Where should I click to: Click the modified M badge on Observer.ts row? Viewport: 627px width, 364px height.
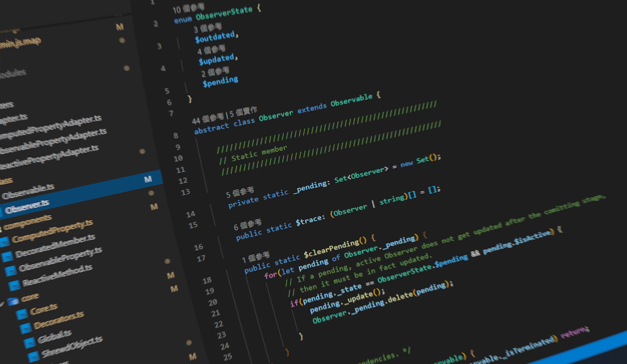click(x=148, y=179)
